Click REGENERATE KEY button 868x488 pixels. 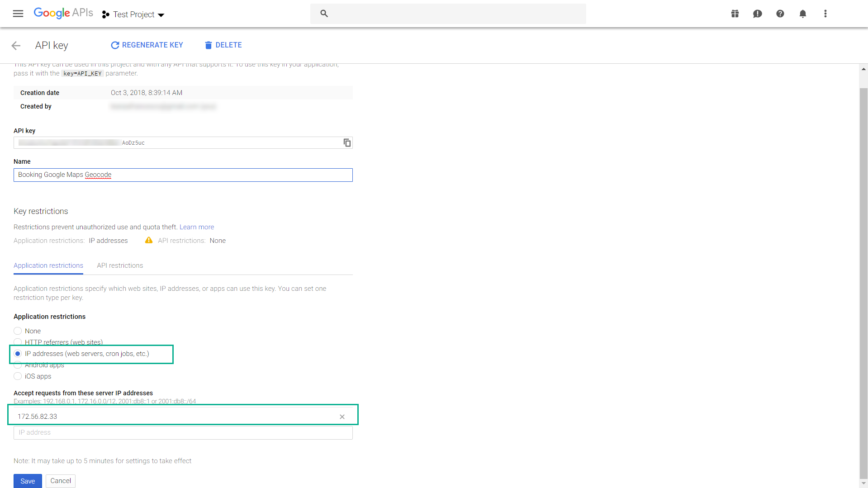coord(147,45)
